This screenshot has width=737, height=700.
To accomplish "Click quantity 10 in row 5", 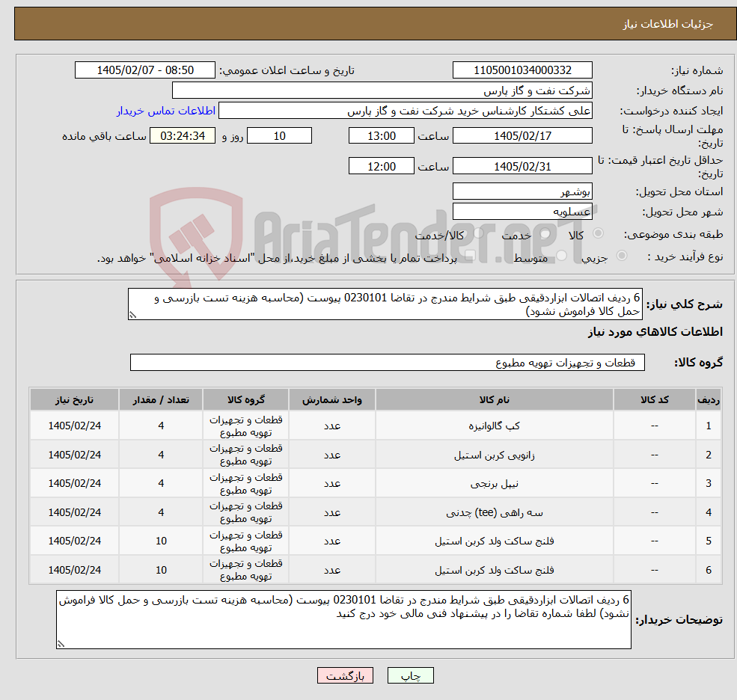I will tap(161, 541).
